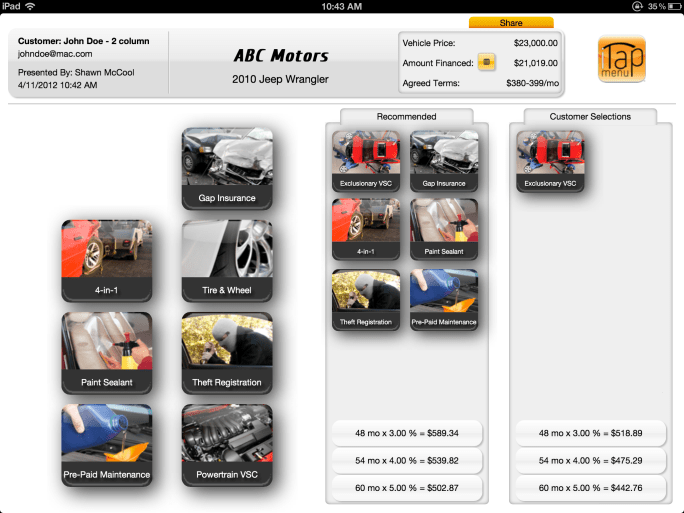
Task: Select the Gap Insurance product tile
Action: click(227, 168)
